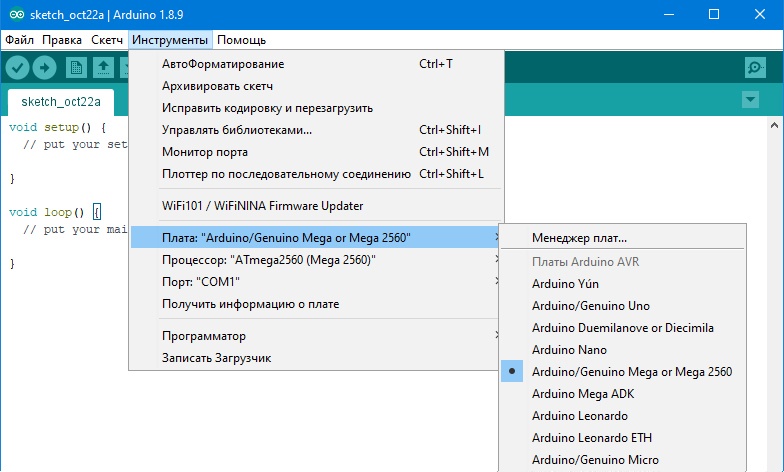784x472 pixels.
Task: Close the Инструменты menu
Action: point(170,40)
